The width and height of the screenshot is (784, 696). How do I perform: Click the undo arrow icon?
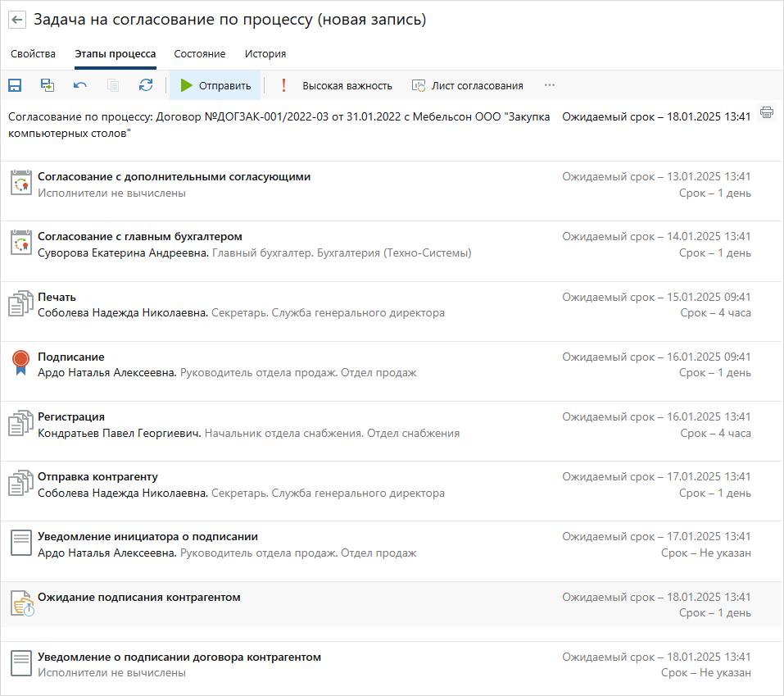80,85
